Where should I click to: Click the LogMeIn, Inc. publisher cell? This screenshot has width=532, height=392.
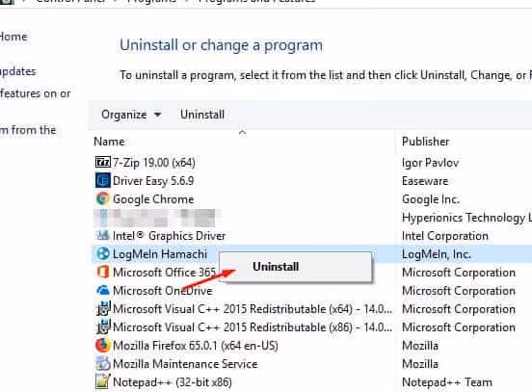[436, 254]
